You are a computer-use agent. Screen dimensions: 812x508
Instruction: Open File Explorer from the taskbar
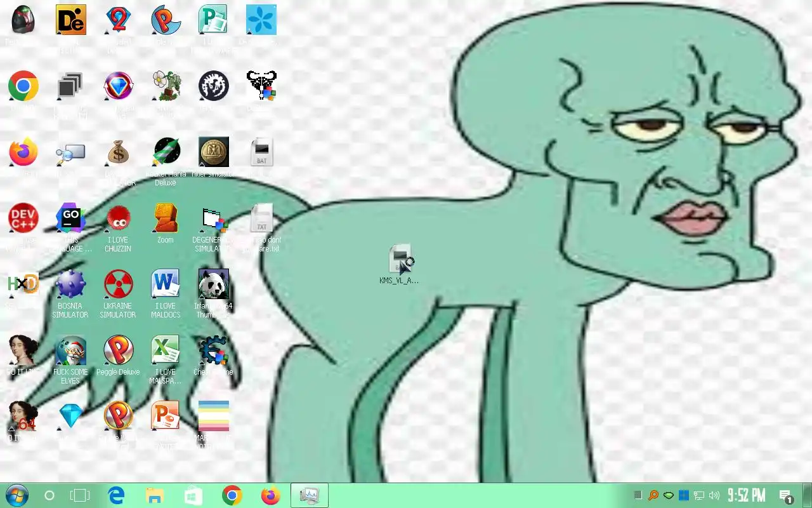coord(155,496)
